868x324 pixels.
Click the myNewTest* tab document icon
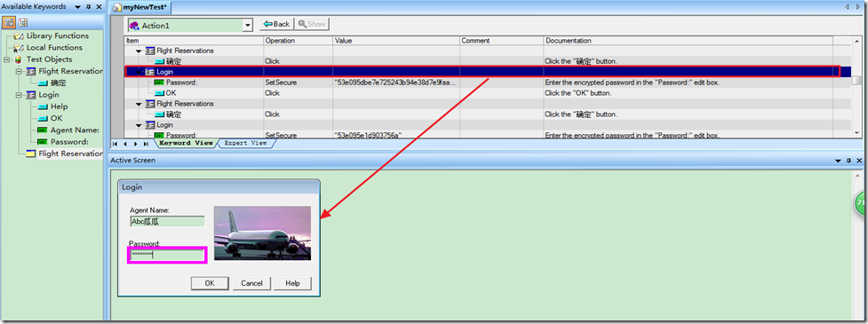click(x=117, y=8)
